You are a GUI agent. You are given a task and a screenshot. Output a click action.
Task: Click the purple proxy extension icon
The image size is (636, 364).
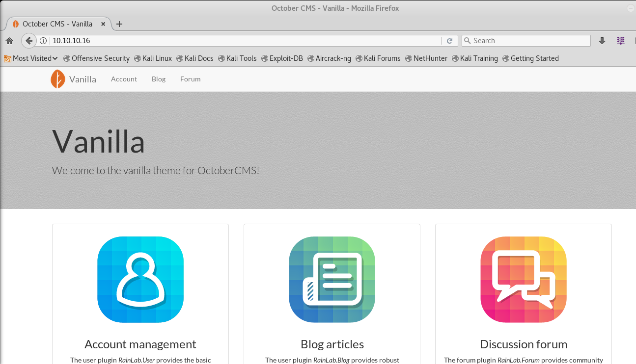621,41
